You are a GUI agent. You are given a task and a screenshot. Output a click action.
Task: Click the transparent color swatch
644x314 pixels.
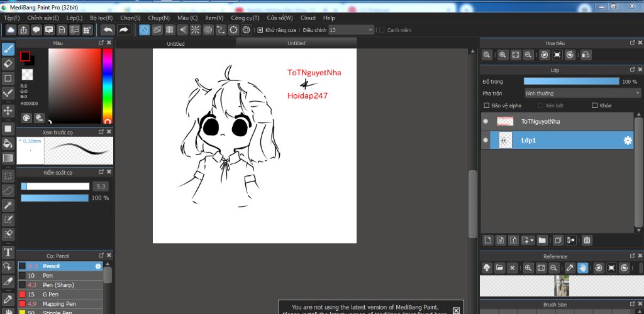pyautogui.click(x=28, y=74)
